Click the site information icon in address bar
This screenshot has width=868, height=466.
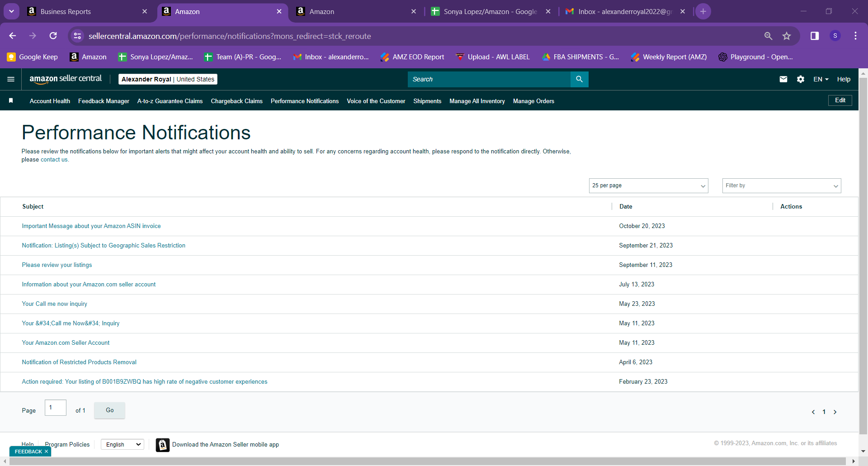[78, 36]
